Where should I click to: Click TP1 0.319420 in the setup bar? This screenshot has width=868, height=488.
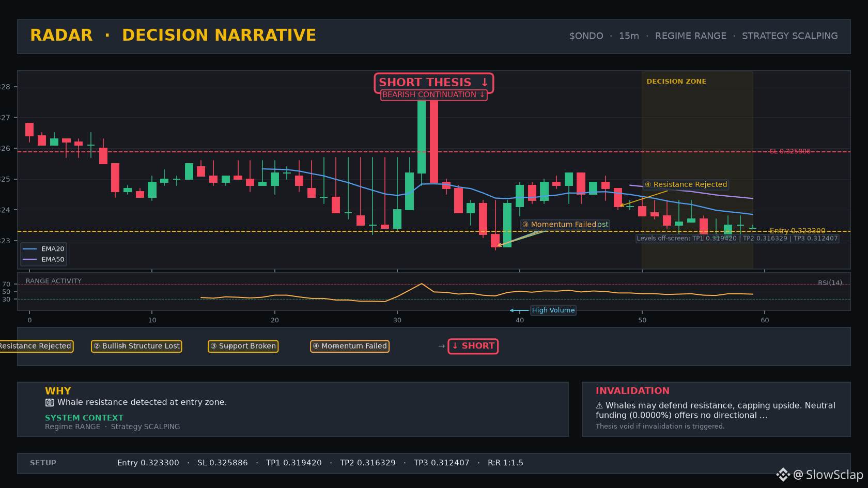pyautogui.click(x=294, y=463)
